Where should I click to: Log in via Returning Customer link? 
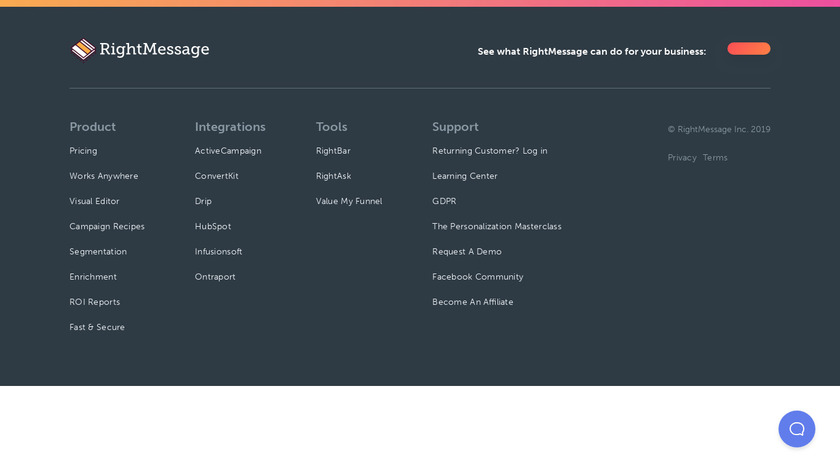point(489,151)
